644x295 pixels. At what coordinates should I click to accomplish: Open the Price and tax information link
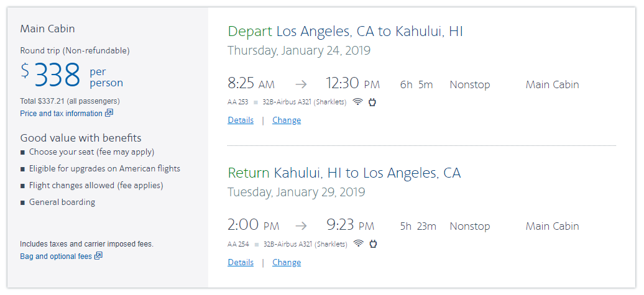tap(61, 114)
